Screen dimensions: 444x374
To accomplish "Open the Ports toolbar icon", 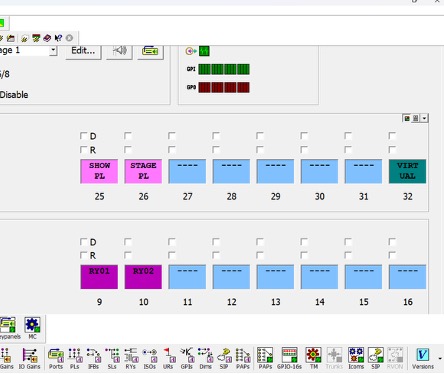I will (x=56, y=358).
